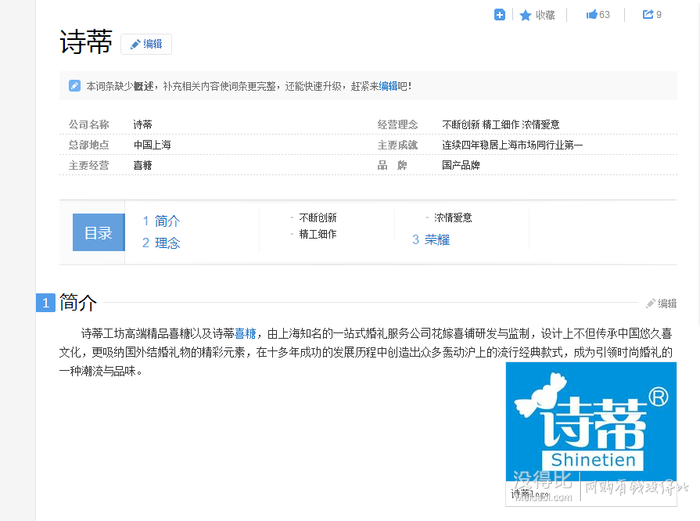Open the 诗蒂 Shinetien logo image
Image resolution: width=700 pixels, height=521 pixels.
click(x=591, y=422)
